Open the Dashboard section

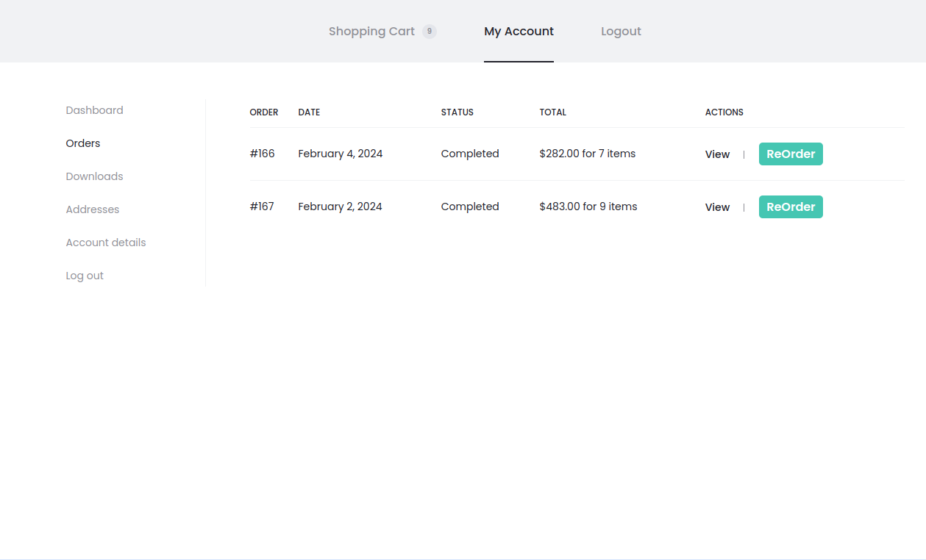pyautogui.click(x=94, y=110)
